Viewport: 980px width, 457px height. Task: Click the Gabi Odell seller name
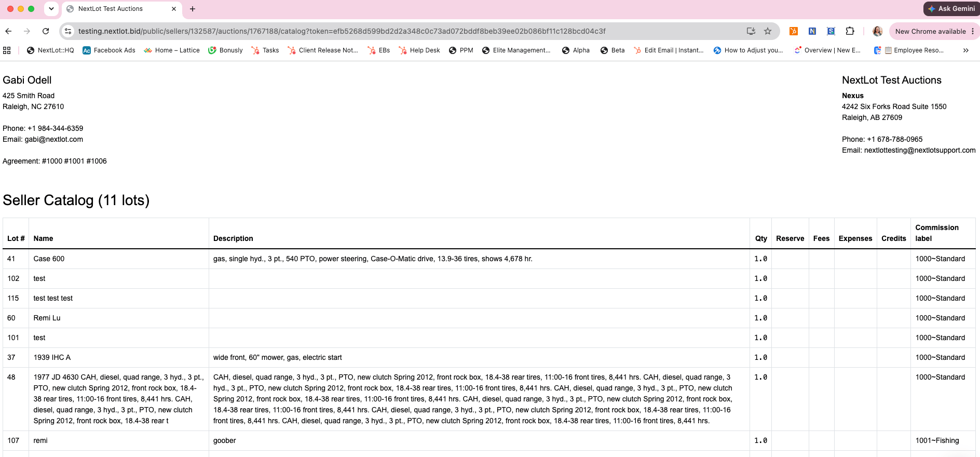(27, 80)
